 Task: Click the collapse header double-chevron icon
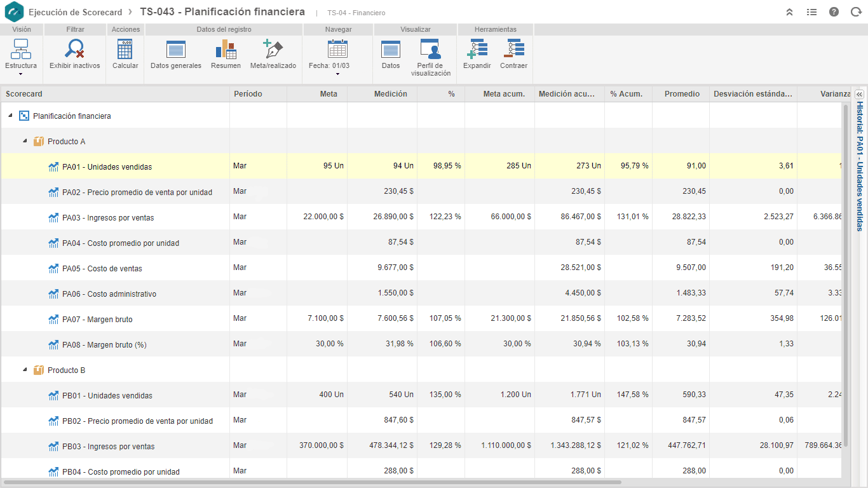[x=789, y=12]
